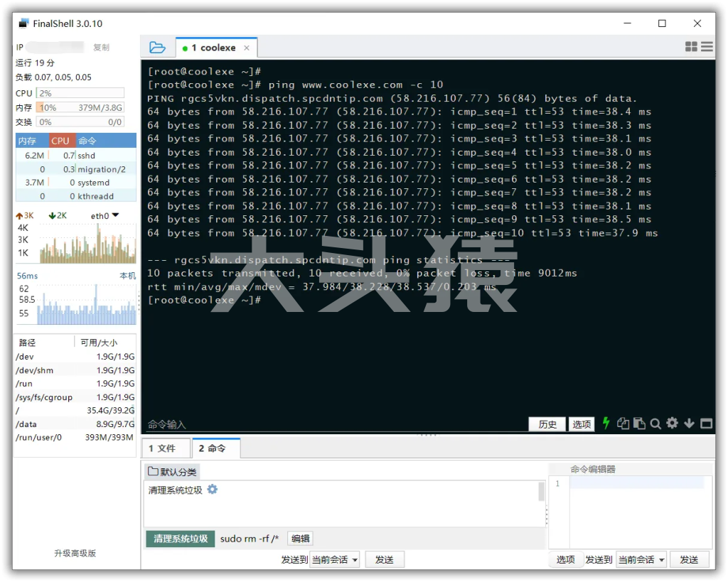Click the down arrow scroll-to-bottom icon
This screenshot has height=582, width=728.
pos(689,424)
